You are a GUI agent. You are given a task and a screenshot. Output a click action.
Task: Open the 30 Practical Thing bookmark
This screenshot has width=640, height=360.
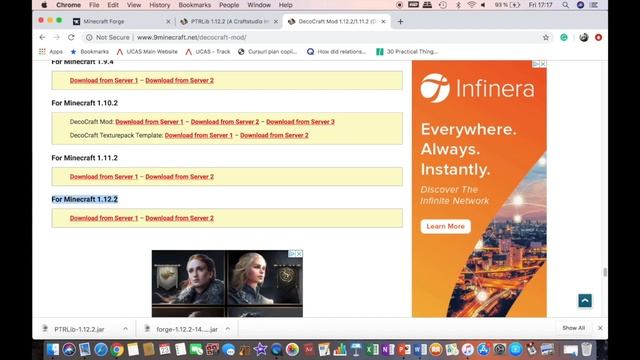[407, 51]
